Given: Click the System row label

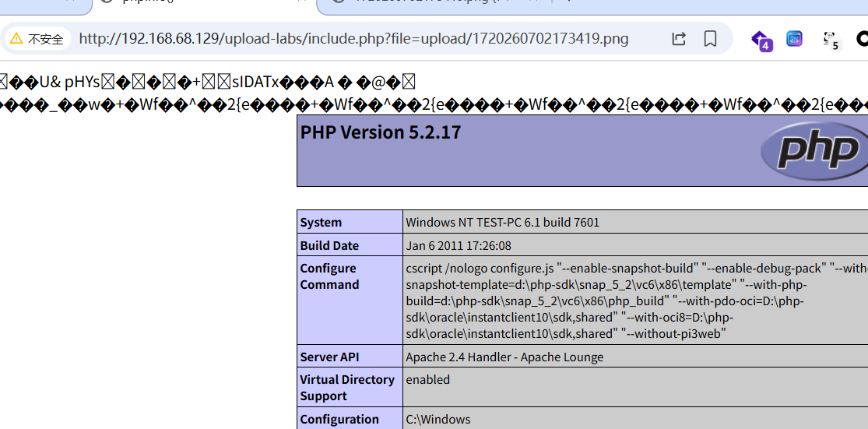Looking at the screenshot, I should [321, 223].
